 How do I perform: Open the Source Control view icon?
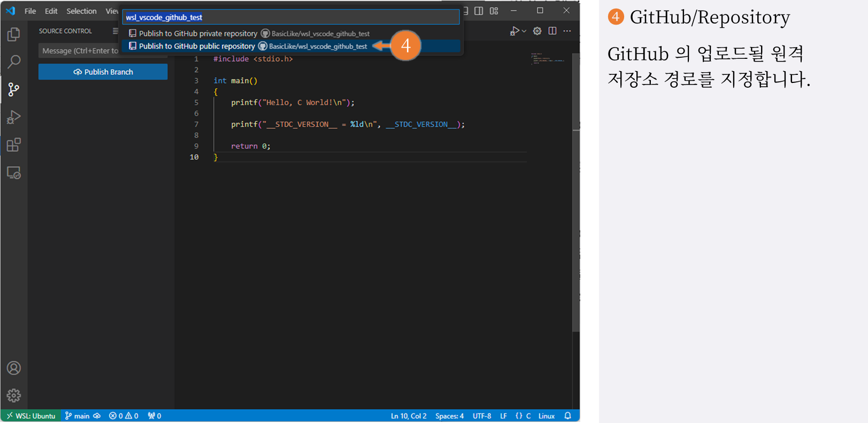tap(14, 89)
